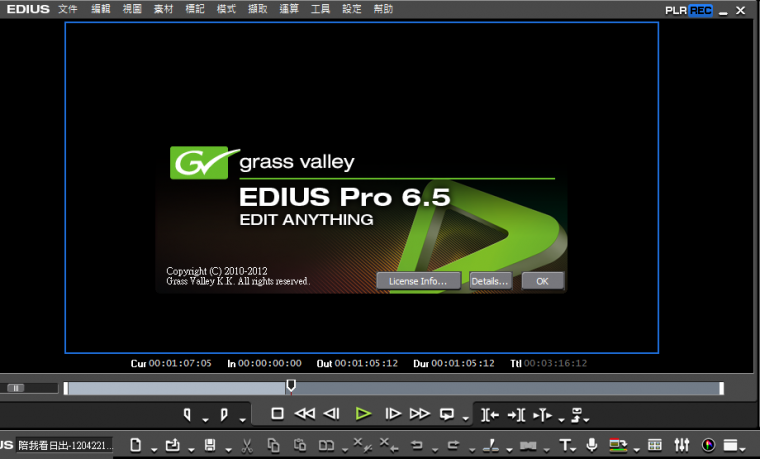Open the 視圖 menu
Image resolution: width=760 pixels, height=459 pixels.
132,9
